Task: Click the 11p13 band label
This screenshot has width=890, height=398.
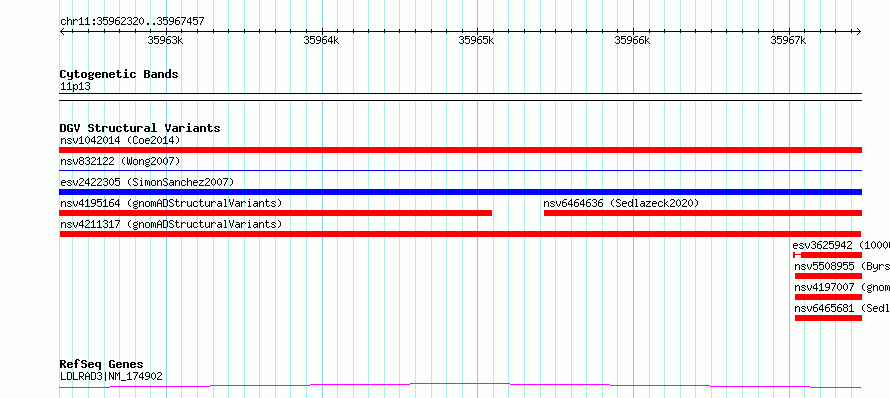Action: click(75, 87)
